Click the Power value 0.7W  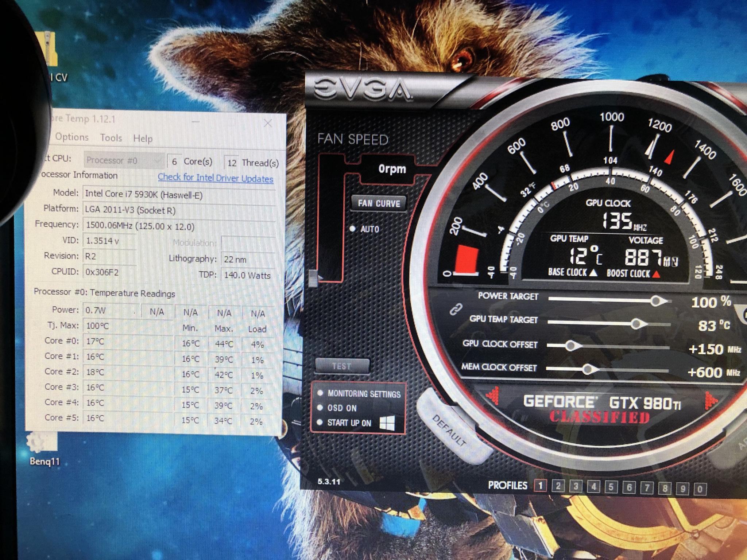(111, 310)
